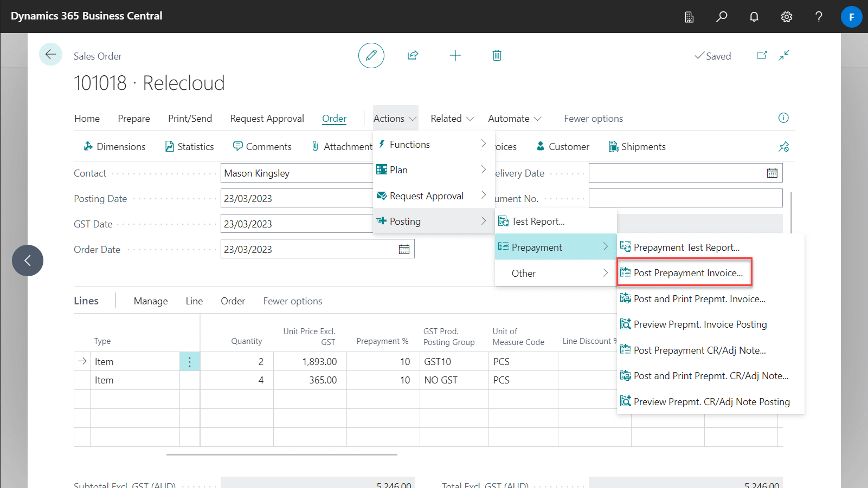Viewport: 868px width, 488px height.
Task: Click Fewer options in Lines
Action: click(292, 301)
